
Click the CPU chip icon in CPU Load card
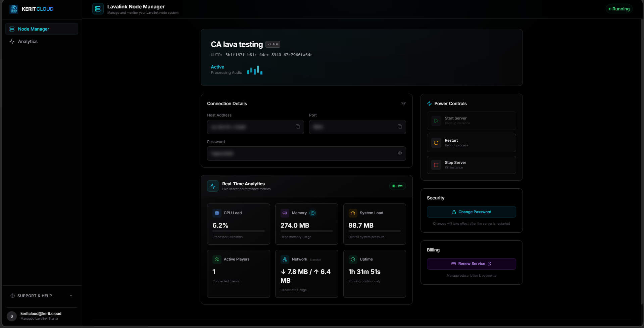coord(217,213)
